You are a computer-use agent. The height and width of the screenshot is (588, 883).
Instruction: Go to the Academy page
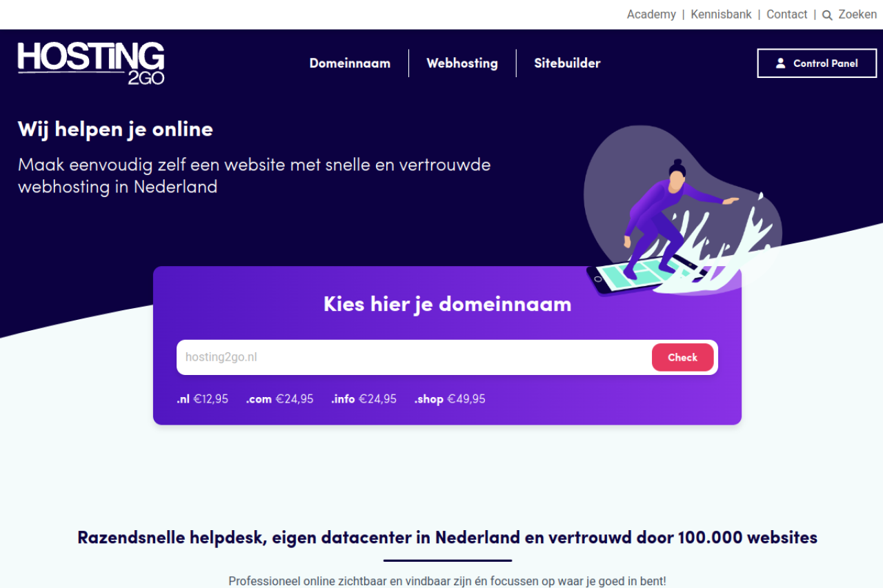[651, 14]
